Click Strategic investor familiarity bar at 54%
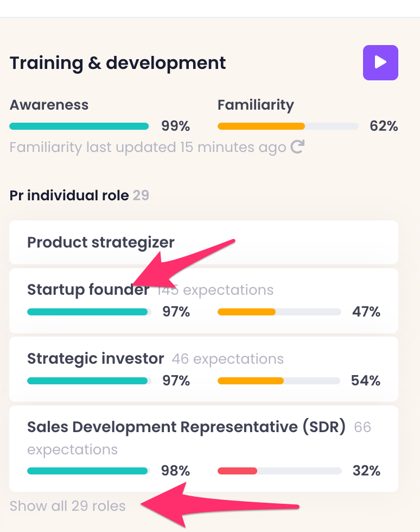The image size is (420, 532). (279, 381)
